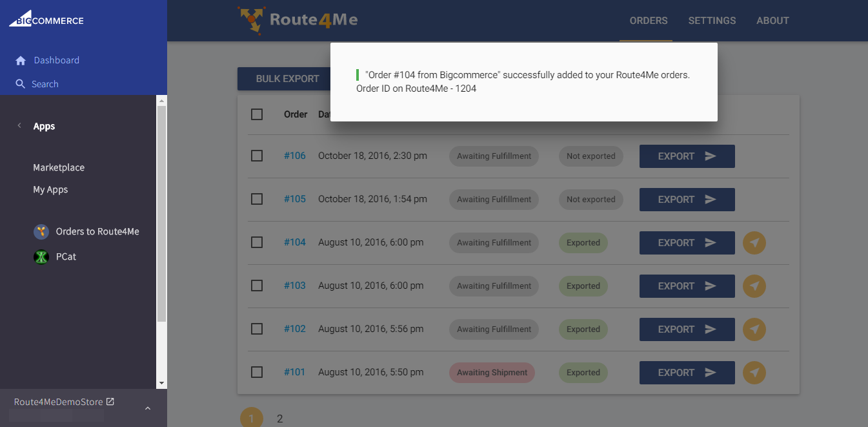This screenshot has height=427, width=868.
Task: Switch to the Settings tab
Action: pyautogui.click(x=712, y=21)
